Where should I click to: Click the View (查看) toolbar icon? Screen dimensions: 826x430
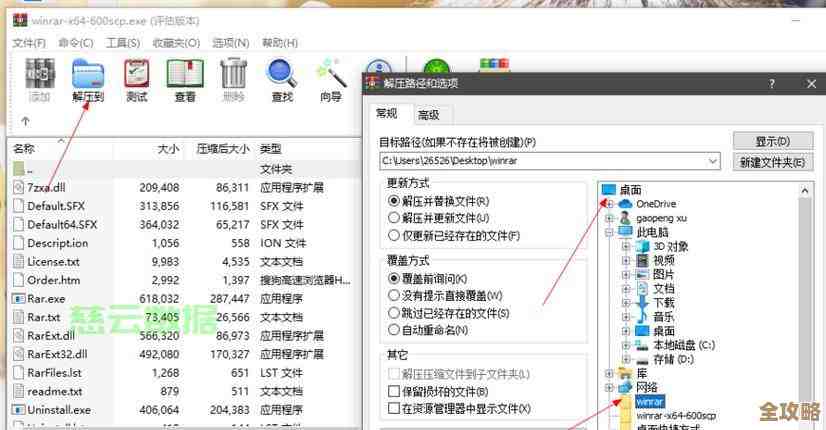[185, 74]
